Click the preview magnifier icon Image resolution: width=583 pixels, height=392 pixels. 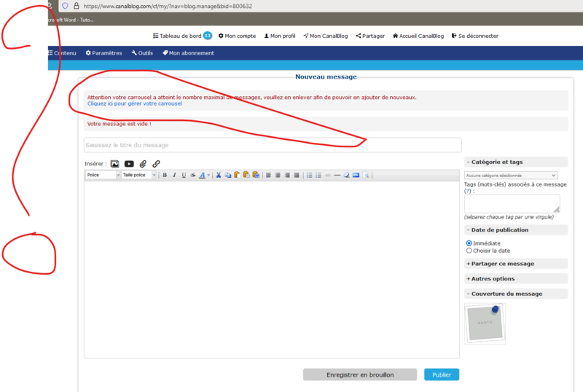point(366,175)
